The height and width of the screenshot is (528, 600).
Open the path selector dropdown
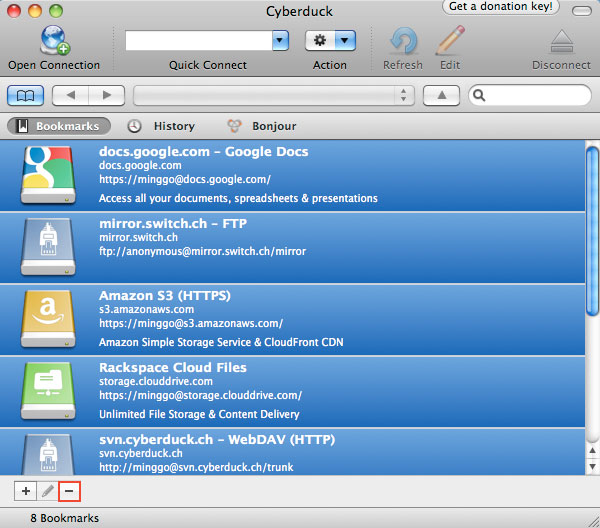click(x=274, y=95)
